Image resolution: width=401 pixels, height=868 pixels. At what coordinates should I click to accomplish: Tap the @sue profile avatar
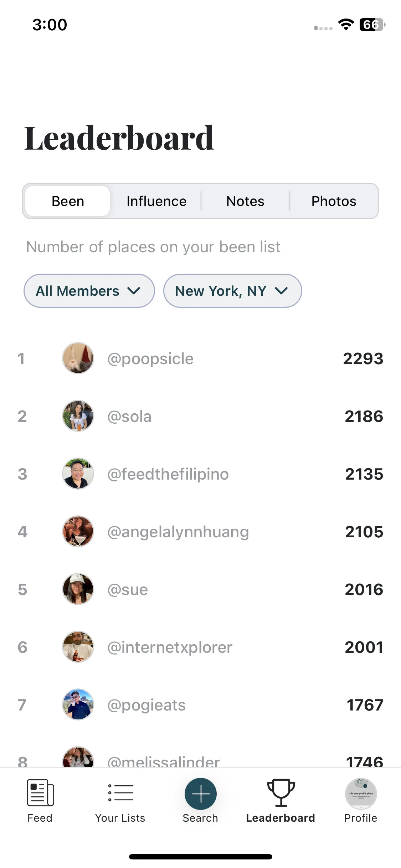[x=78, y=589]
